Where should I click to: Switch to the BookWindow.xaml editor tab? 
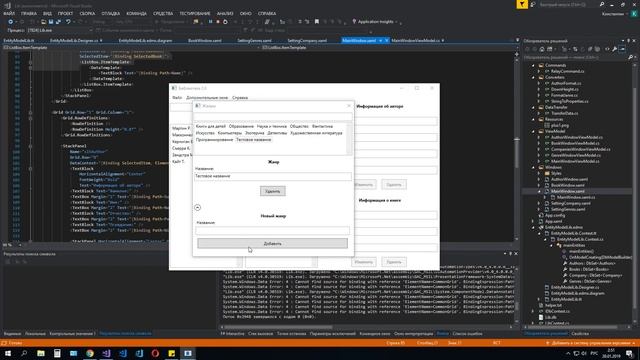pos(204,40)
